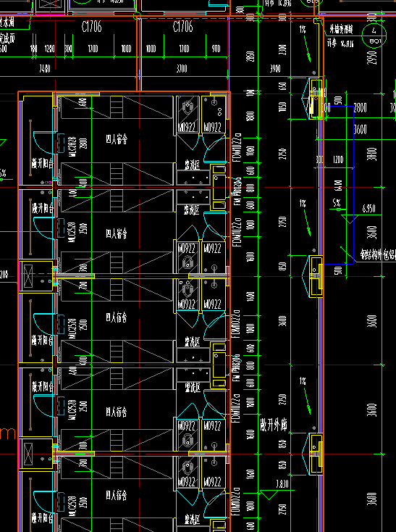Image resolution: width=396 pixels, height=532 pixels.
Task: Click the 敞开外廊 corridor label
Action: [274, 425]
